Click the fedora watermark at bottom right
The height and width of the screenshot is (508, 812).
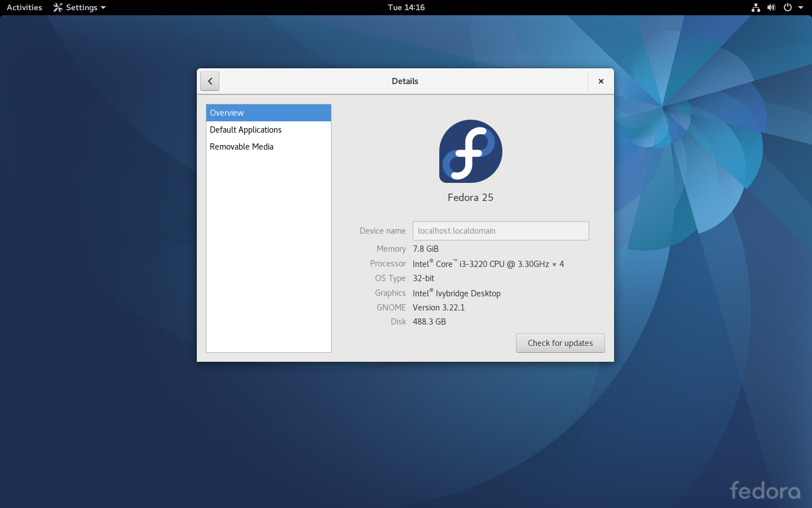[x=765, y=490]
